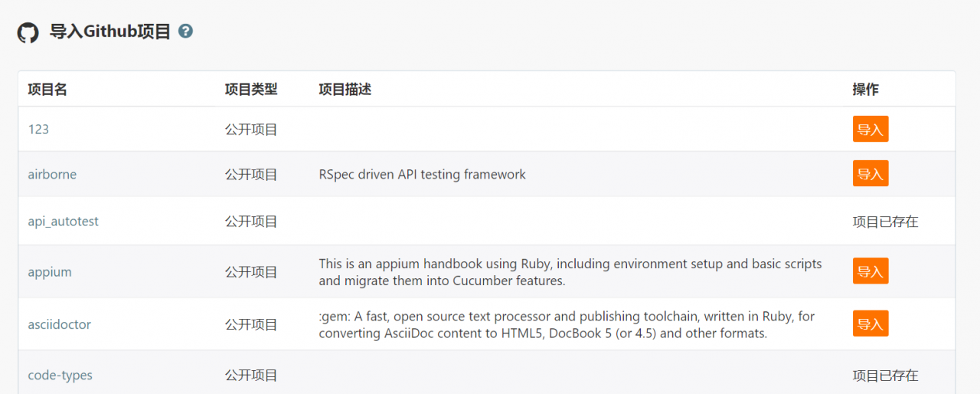
Task: Select the airborne RSpec description text
Action: (x=423, y=174)
